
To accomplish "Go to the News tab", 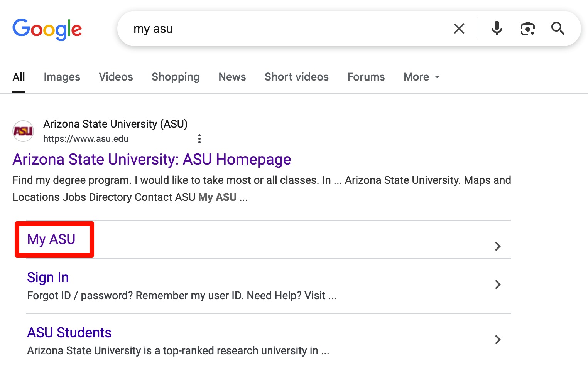I will [232, 77].
